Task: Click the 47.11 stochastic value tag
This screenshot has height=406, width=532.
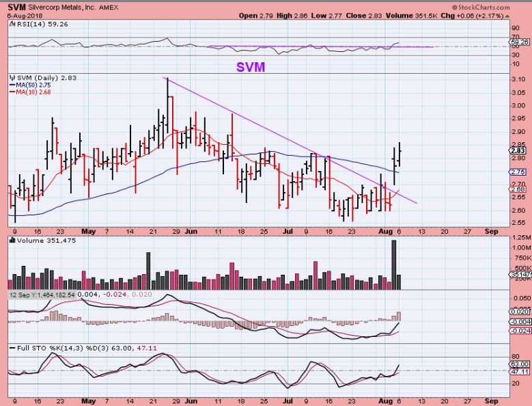Action: [x=520, y=372]
